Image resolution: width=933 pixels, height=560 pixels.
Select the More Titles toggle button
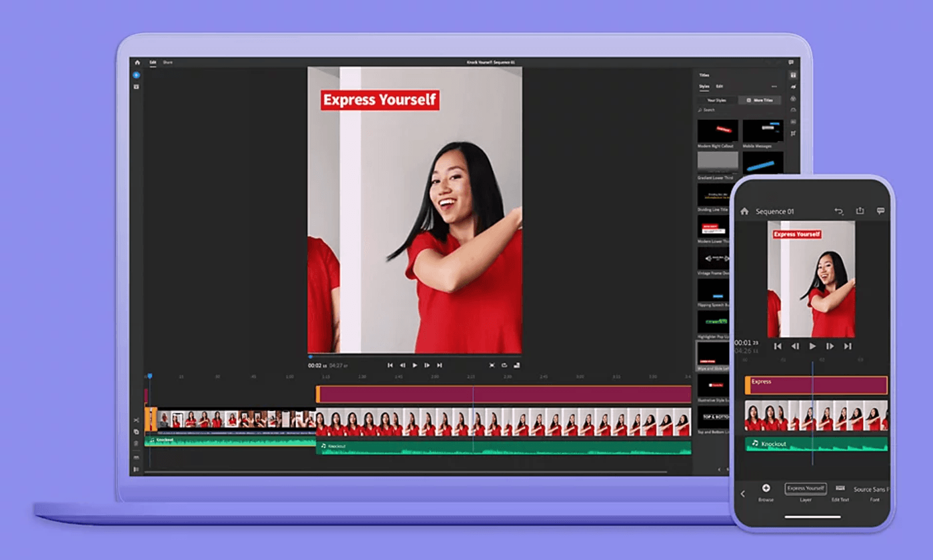click(x=760, y=100)
